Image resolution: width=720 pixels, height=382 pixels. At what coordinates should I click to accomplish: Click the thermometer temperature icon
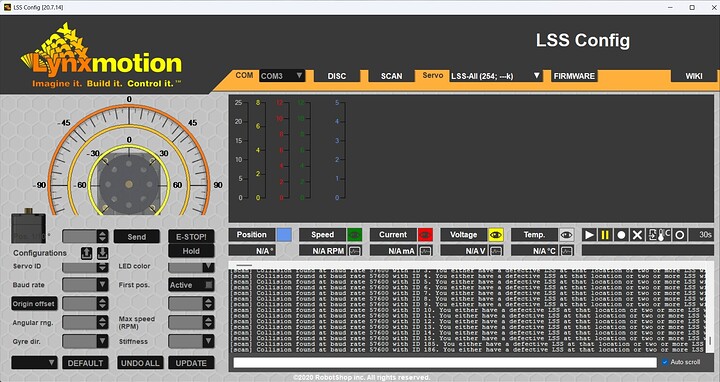click(x=662, y=235)
